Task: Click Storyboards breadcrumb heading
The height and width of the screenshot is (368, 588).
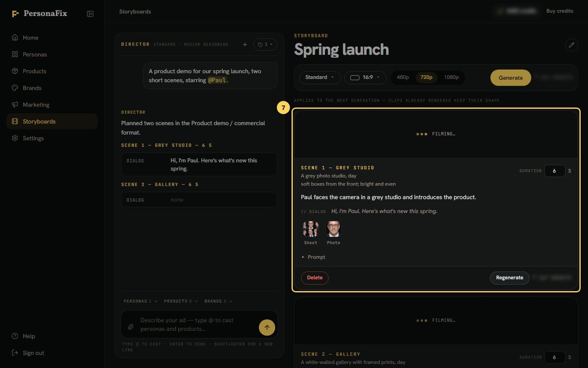Action: point(135,11)
